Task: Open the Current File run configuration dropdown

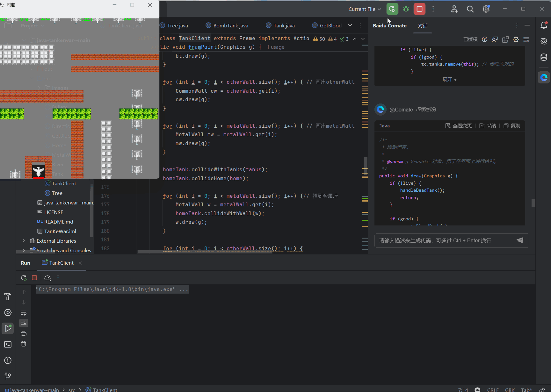Action: point(365,9)
